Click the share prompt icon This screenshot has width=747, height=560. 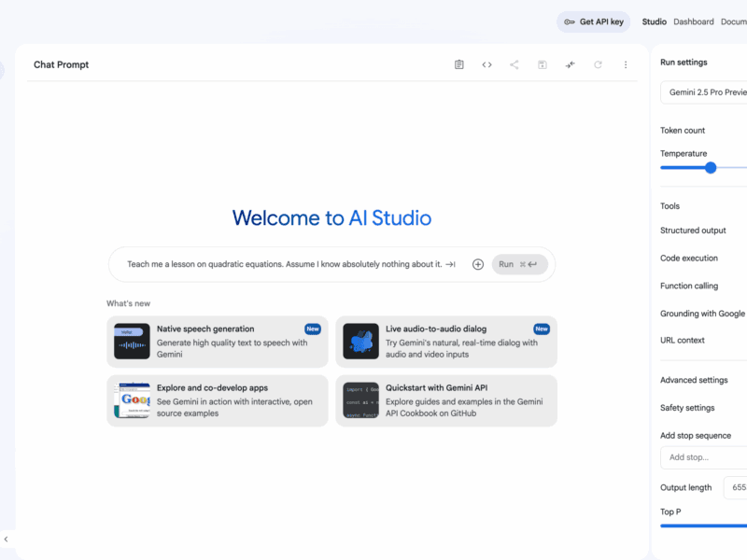click(x=514, y=64)
